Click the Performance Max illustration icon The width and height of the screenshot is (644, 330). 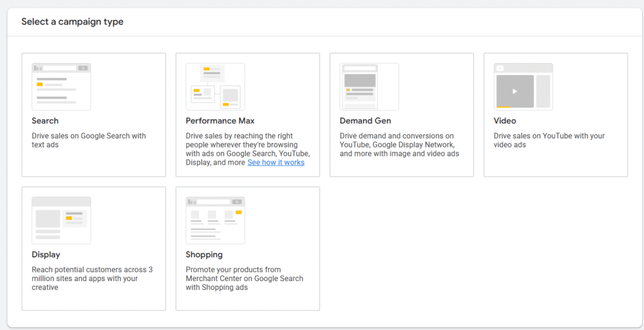215,87
